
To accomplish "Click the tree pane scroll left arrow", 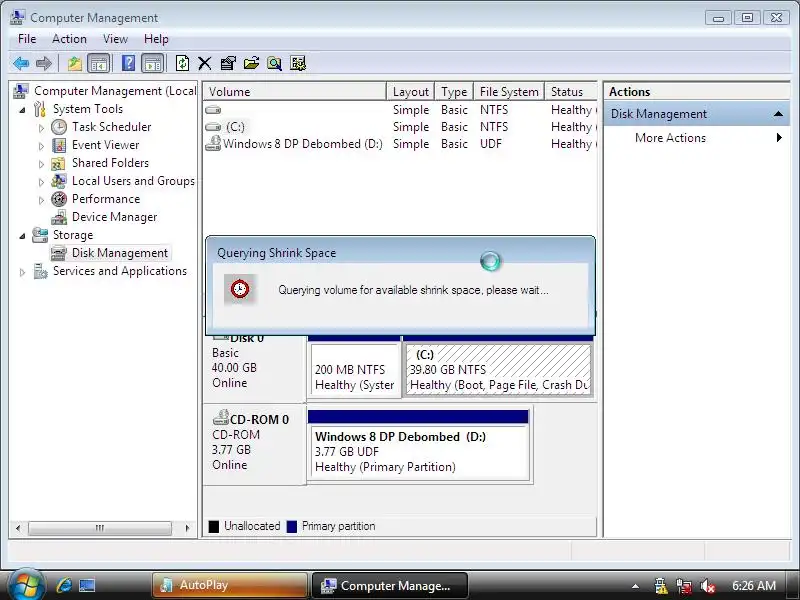I will point(18,528).
